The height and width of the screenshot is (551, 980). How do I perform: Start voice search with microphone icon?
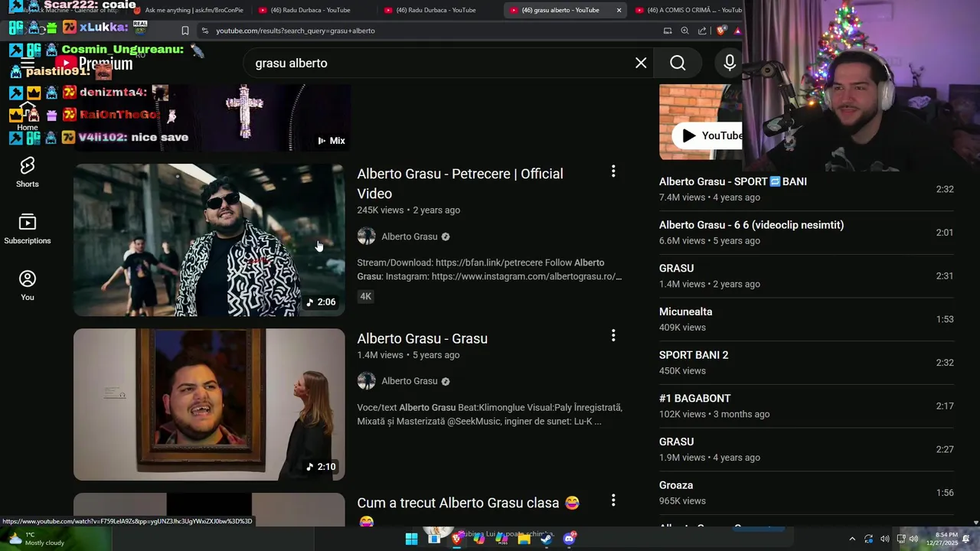(x=730, y=63)
